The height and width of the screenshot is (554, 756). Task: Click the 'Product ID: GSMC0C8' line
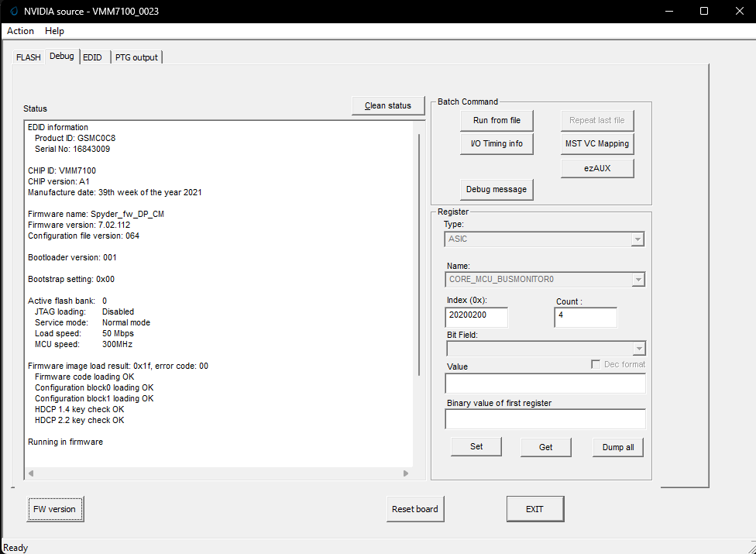75,139
